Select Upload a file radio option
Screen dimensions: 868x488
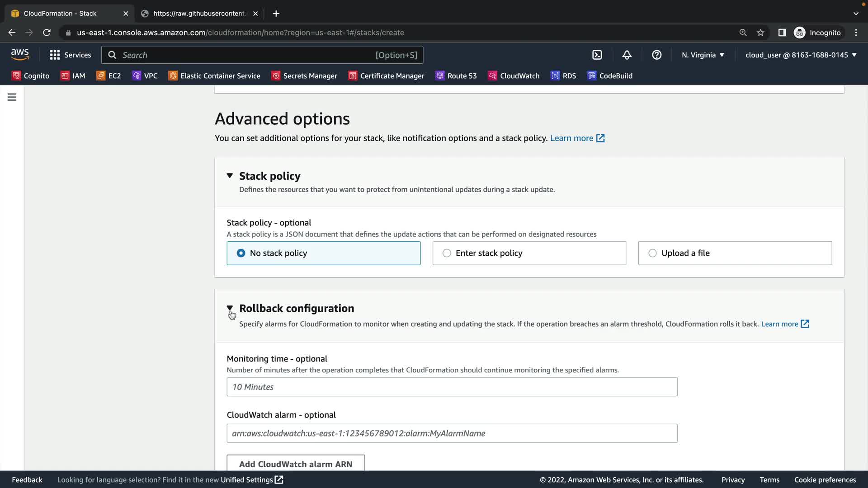tap(652, 253)
